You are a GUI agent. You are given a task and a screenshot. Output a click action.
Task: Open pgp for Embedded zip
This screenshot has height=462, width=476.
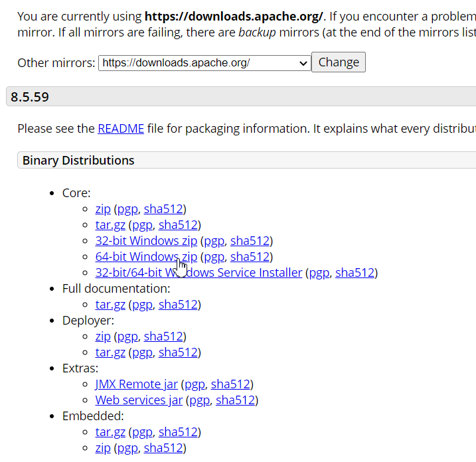pyautogui.click(x=127, y=448)
